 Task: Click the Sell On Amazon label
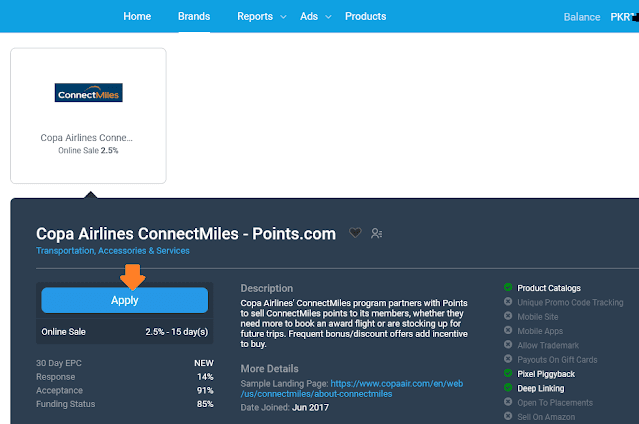[x=546, y=417]
